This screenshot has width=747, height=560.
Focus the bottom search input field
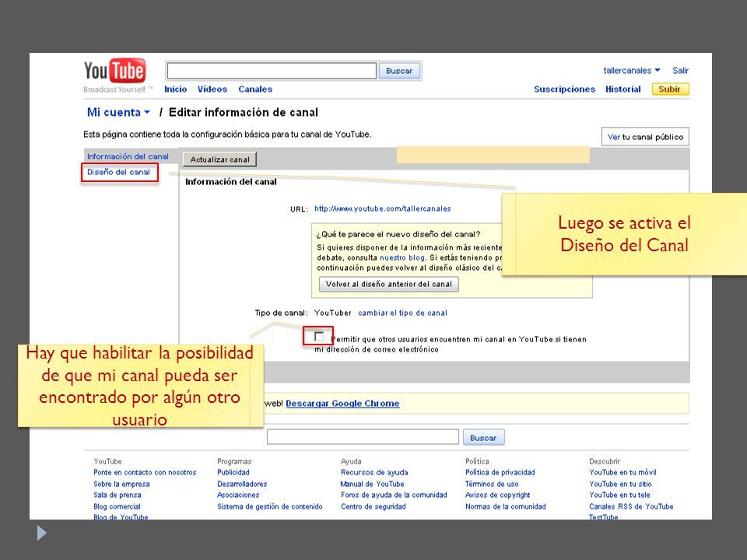click(363, 436)
